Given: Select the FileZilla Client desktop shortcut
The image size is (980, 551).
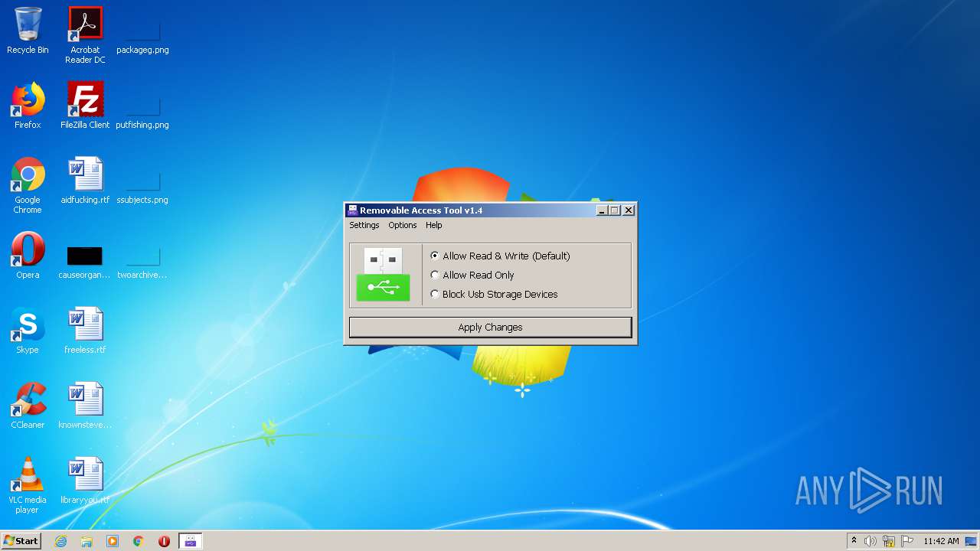Looking at the screenshot, I should tap(85, 106).
